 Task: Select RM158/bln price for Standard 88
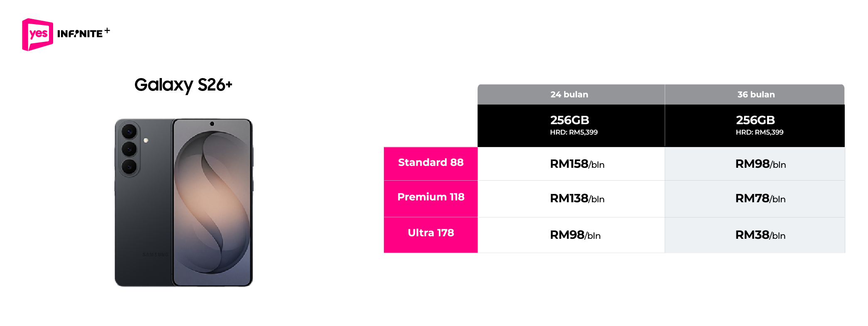tap(577, 164)
